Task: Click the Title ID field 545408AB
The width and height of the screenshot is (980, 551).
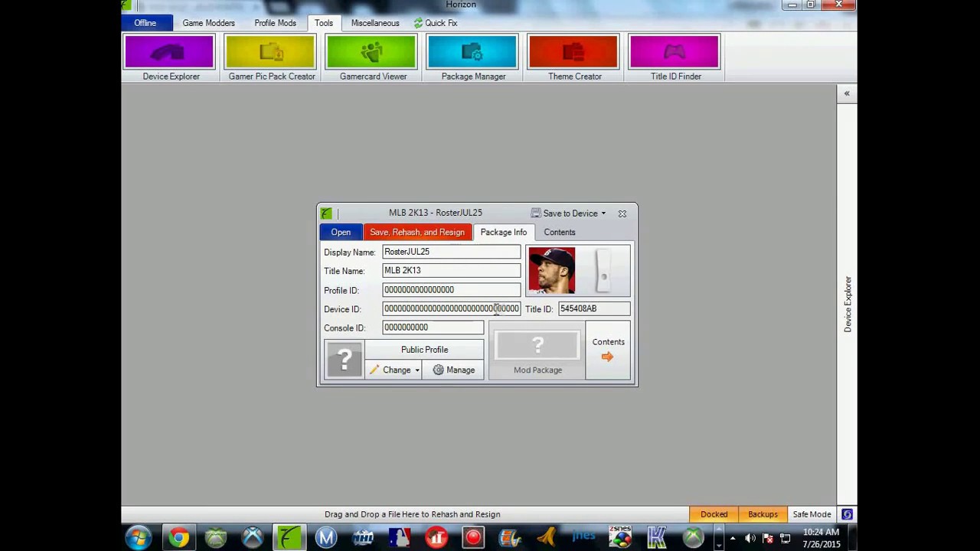Action: click(594, 308)
